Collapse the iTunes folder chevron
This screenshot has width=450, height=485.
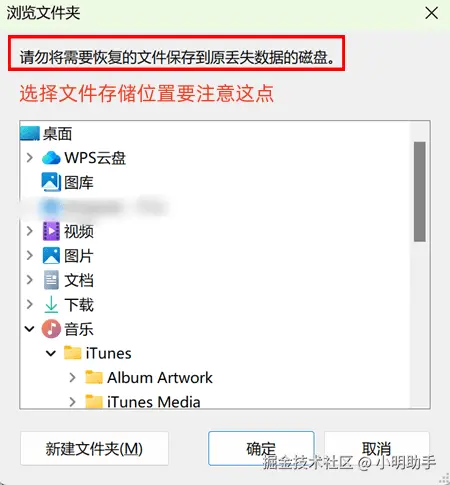pos(51,353)
